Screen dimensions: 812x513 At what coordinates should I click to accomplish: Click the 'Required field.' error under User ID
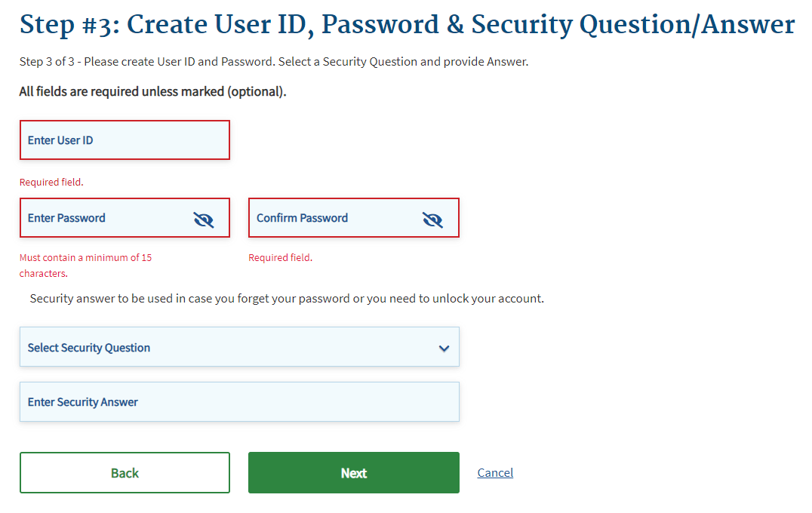pyautogui.click(x=51, y=183)
